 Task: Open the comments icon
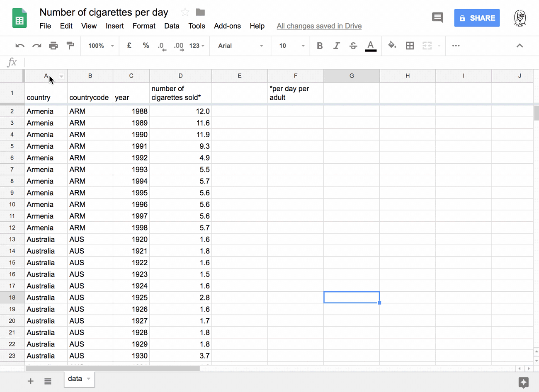[437, 17]
